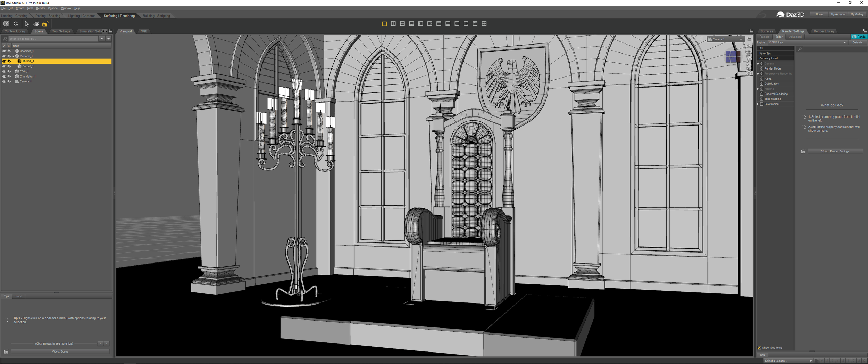This screenshot has width=868, height=364.
Task: Click the search magnifier in Render Settings
Action: pos(800,49)
